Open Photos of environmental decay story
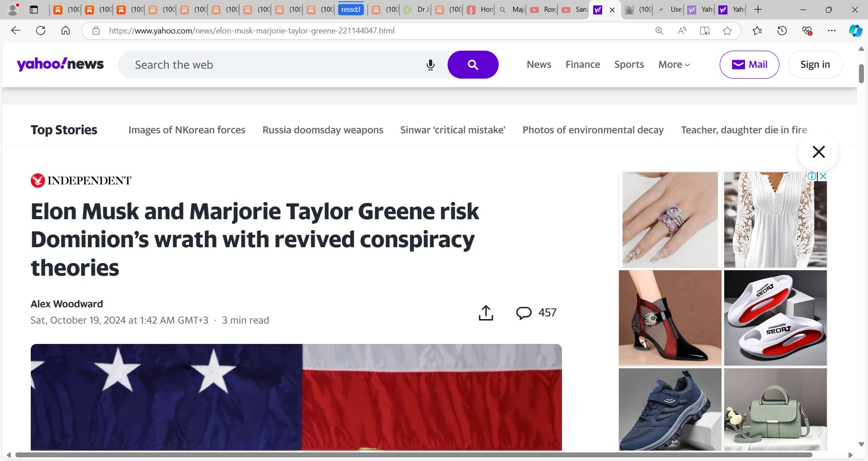The image size is (868, 461). [593, 130]
